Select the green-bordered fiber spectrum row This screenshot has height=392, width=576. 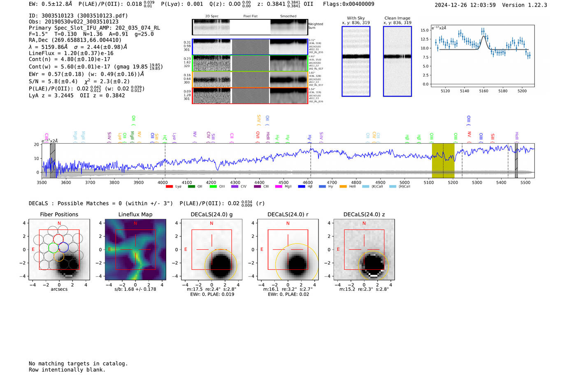coord(250,63)
